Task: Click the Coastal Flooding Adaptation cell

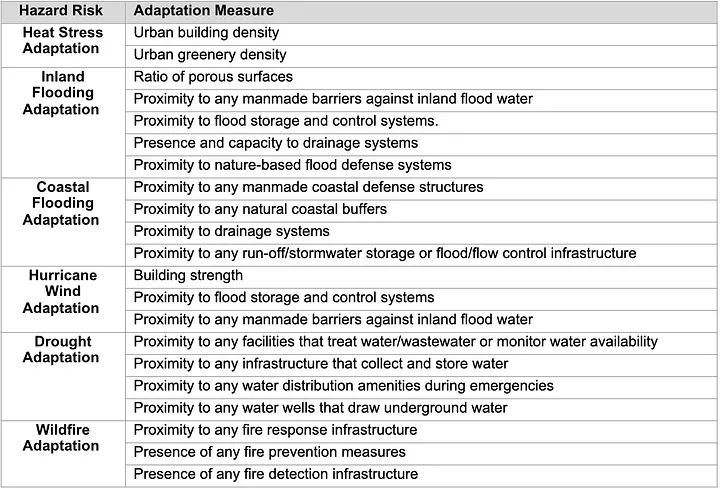Action: point(63,222)
